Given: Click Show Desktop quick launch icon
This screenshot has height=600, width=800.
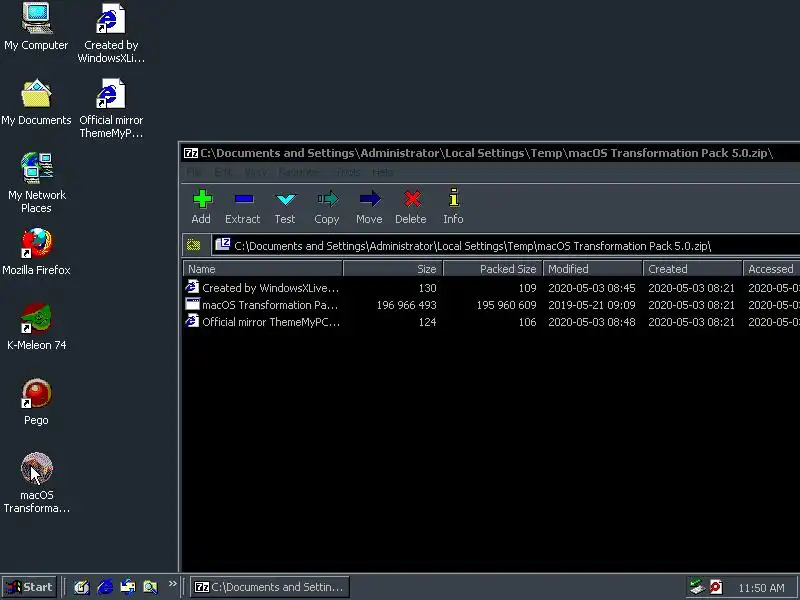Looking at the screenshot, I should coord(82,587).
